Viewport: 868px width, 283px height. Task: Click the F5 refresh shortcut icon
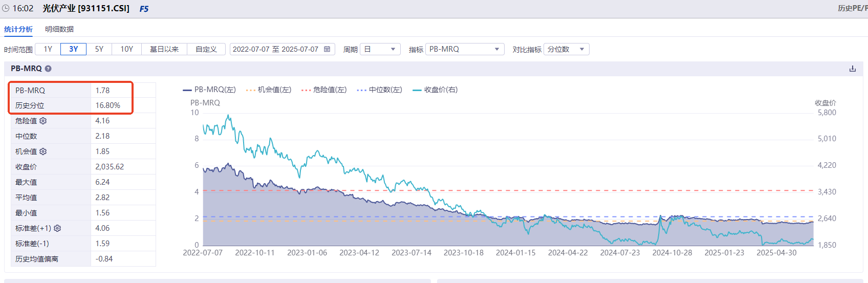click(144, 9)
